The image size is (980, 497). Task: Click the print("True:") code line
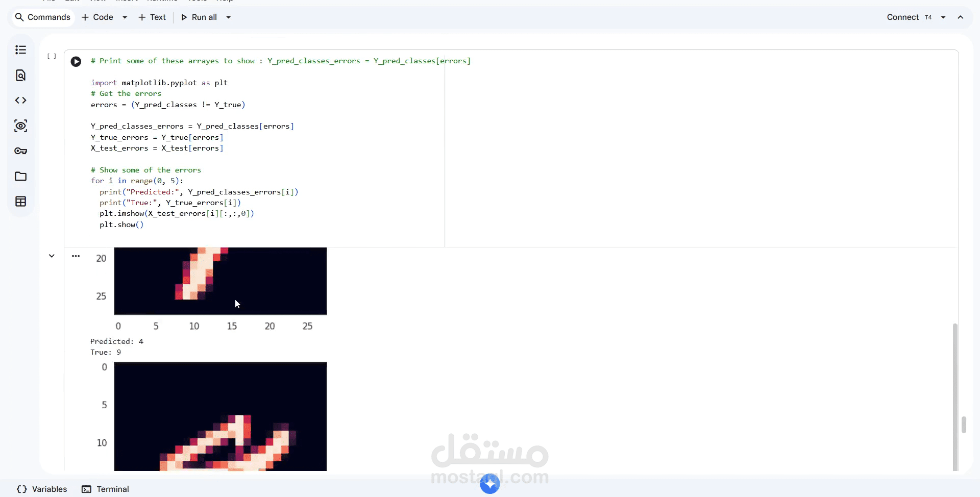pos(170,203)
